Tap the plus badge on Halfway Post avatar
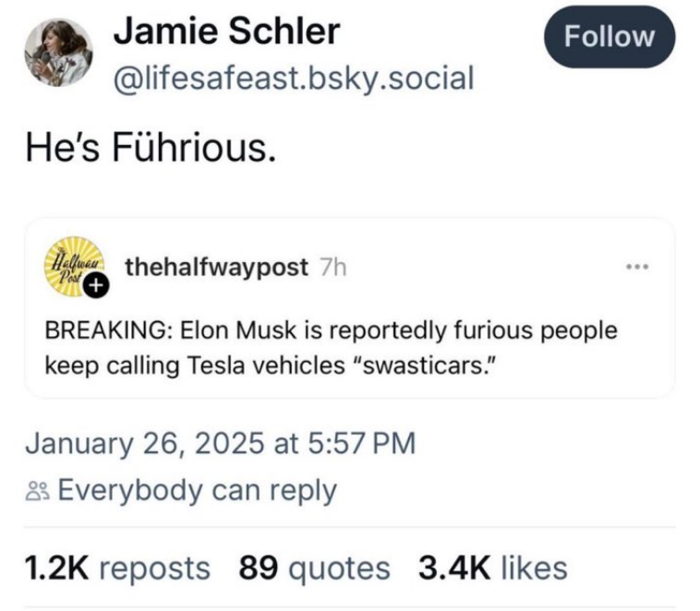Image resolution: width=700 pixels, height=611 pixels. [x=97, y=286]
